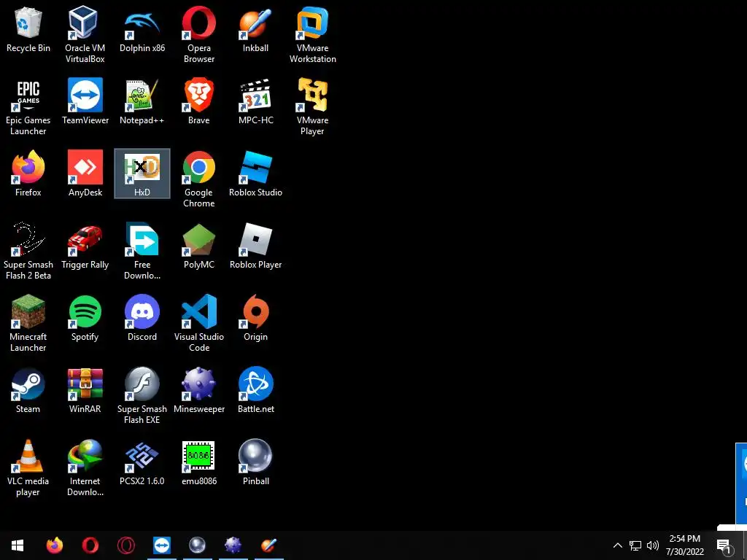The image size is (747, 560).
Task: Click the Trigger Rally desktop icon
Action: point(85,246)
